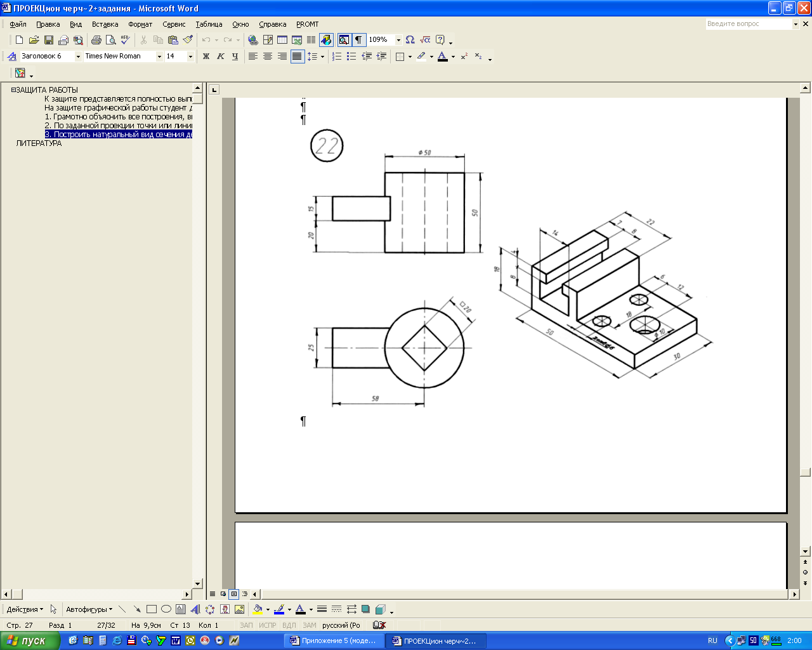This screenshot has width=812, height=650.
Task: Select the Rectangle drawing tool
Action: click(x=151, y=609)
